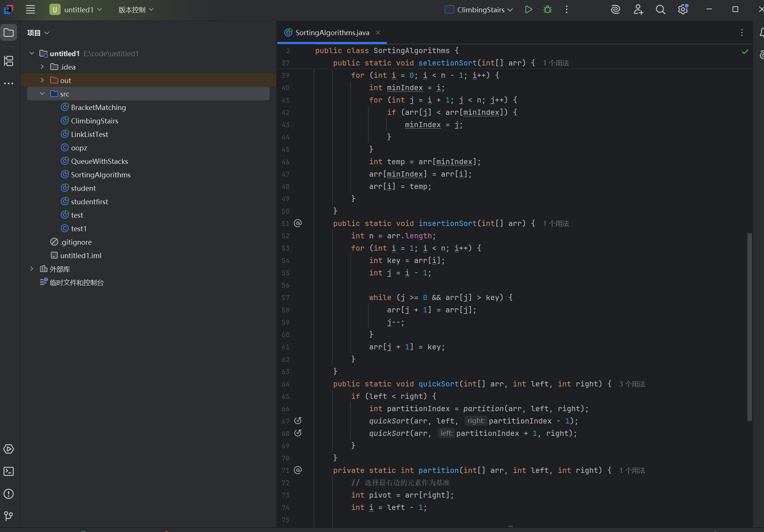Click '1 个用法' hint beside selectionSort

[556, 63]
